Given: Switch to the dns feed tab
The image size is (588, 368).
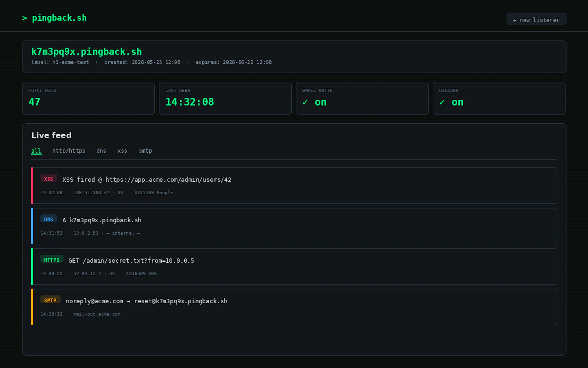Looking at the screenshot, I should tap(101, 151).
